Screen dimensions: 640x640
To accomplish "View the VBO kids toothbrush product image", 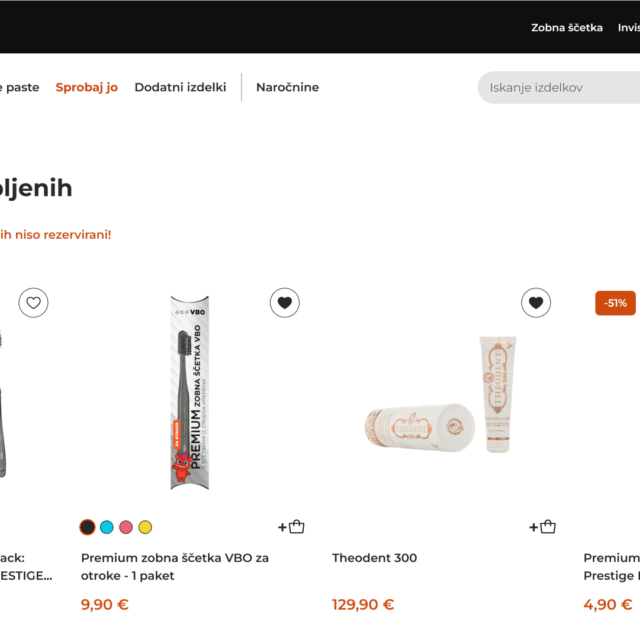I will point(190,392).
